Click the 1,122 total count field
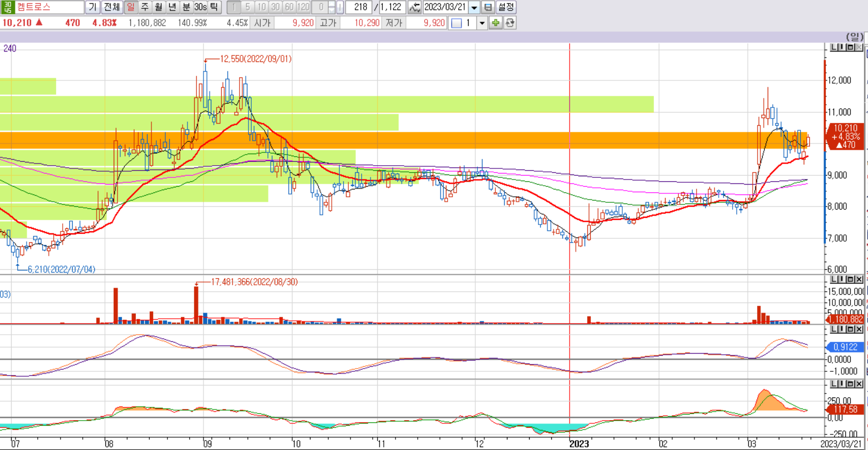 (393, 7)
